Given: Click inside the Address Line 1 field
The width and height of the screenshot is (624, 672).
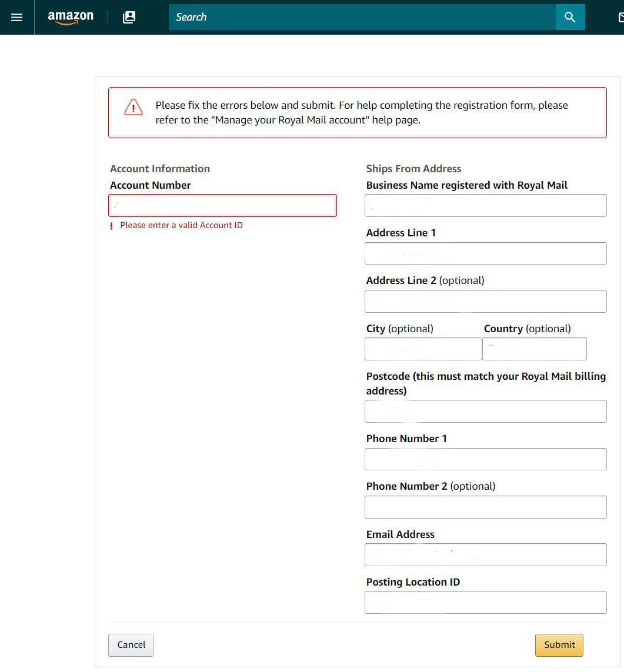Looking at the screenshot, I should (x=485, y=253).
